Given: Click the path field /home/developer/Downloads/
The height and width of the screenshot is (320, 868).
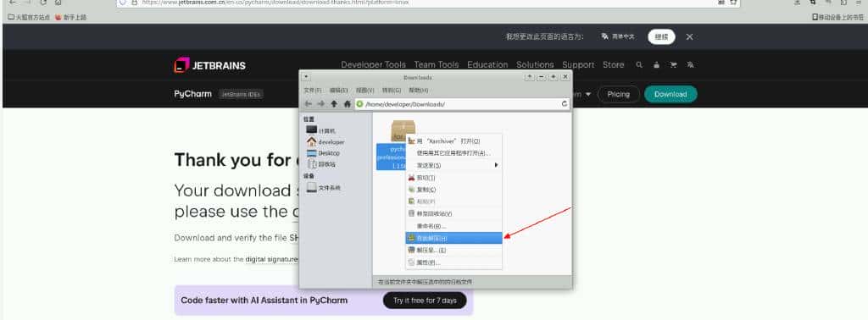Looking at the screenshot, I should point(462,104).
